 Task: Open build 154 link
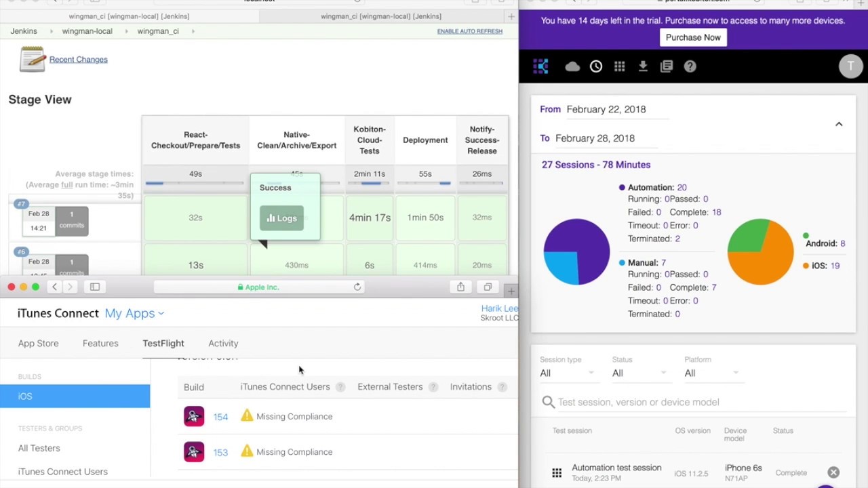tap(220, 417)
